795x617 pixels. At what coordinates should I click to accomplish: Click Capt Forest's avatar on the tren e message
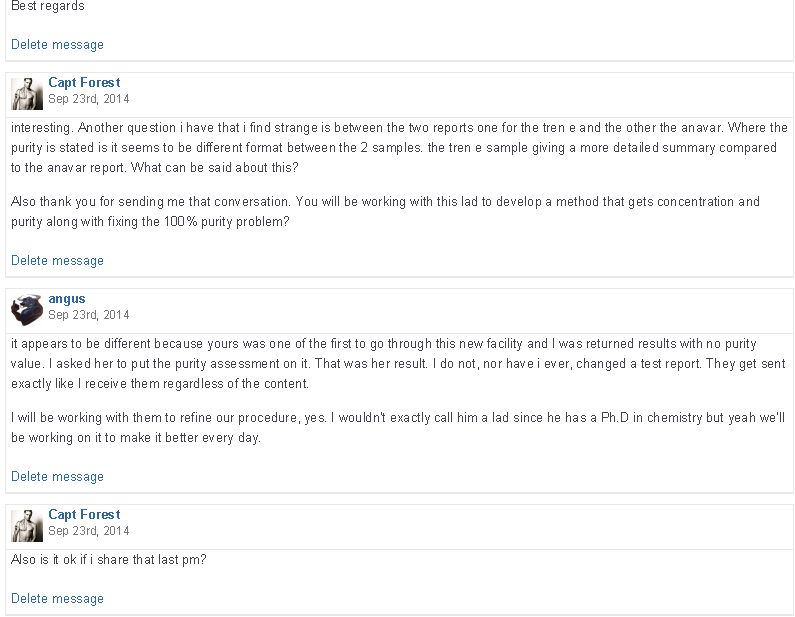[x=26, y=92]
